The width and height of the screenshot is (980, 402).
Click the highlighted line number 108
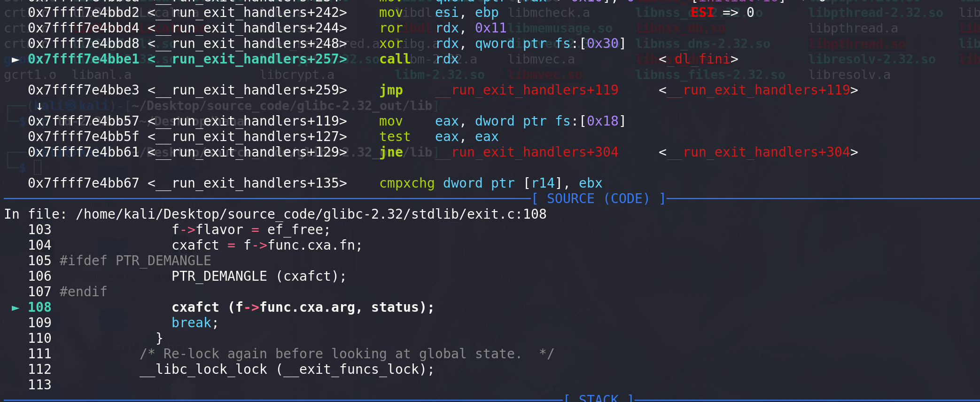point(39,307)
